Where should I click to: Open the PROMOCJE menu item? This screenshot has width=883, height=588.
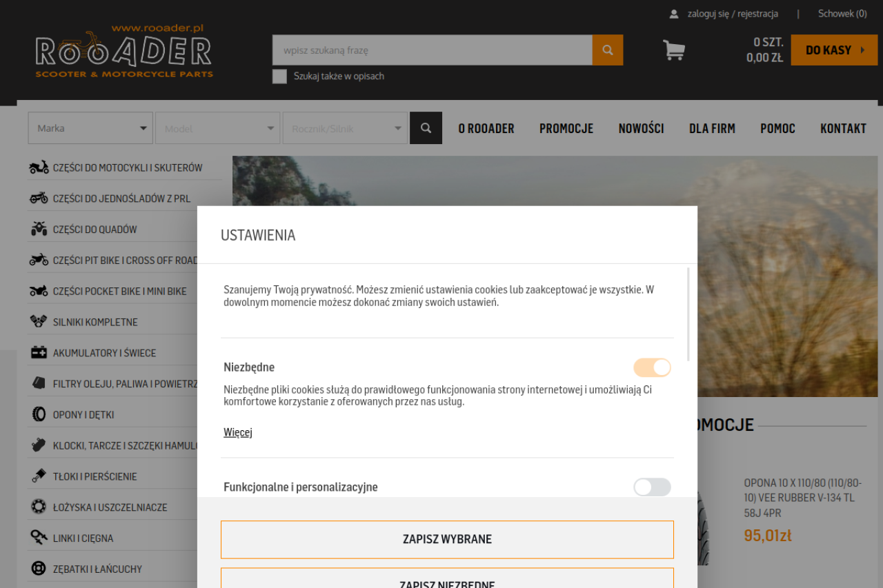pos(566,128)
